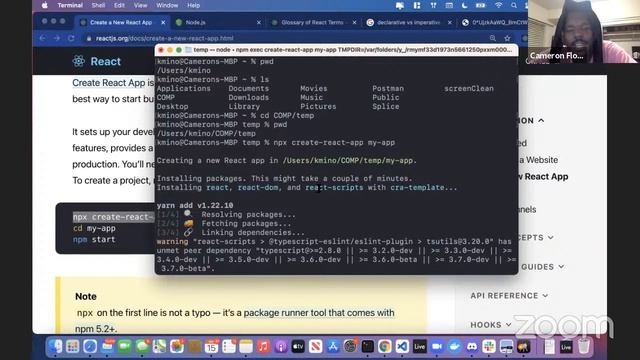Open Reminders from the dock
The image size is (640, 360).
coord(229,347)
